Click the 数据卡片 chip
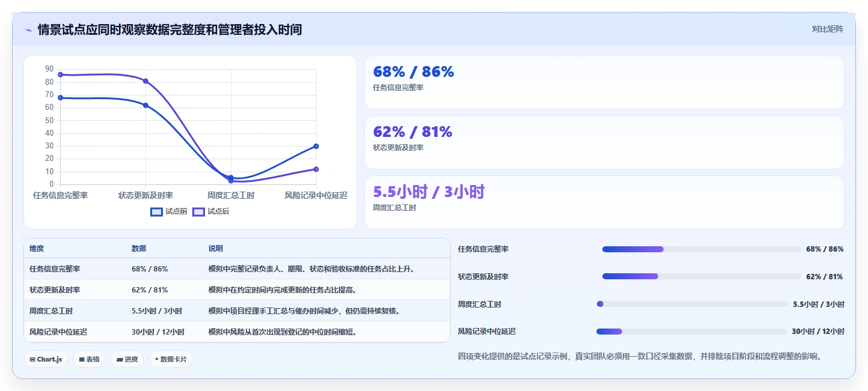 click(171, 359)
